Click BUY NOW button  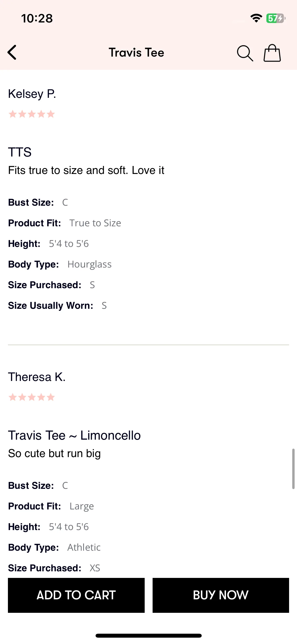click(x=221, y=595)
